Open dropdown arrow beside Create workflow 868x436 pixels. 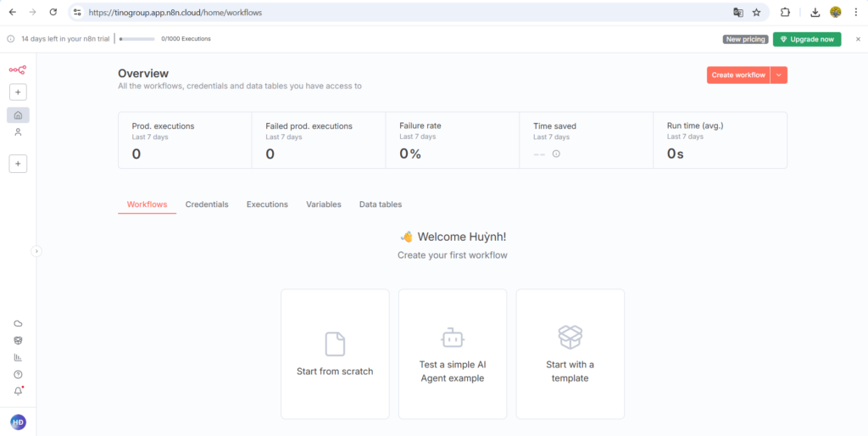pyautogui.click(x=780, y=75)
